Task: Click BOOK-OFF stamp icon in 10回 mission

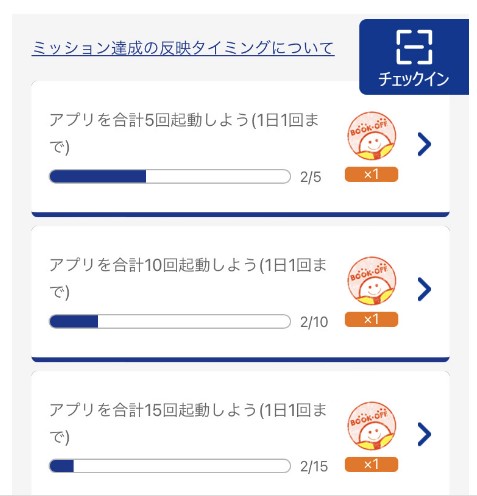Action: pyautogui.click(x=372, y=281)
